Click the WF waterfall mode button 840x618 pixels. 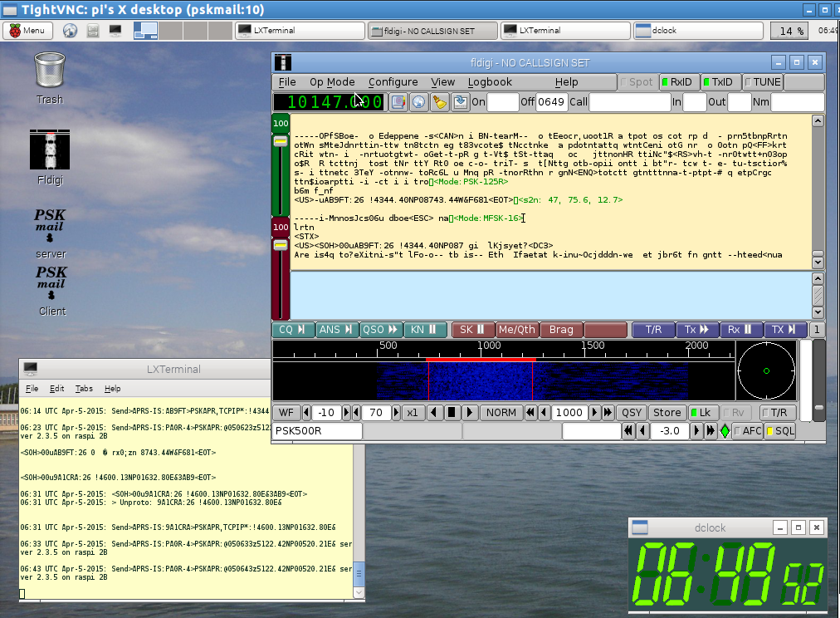click(x=286, y=412)
